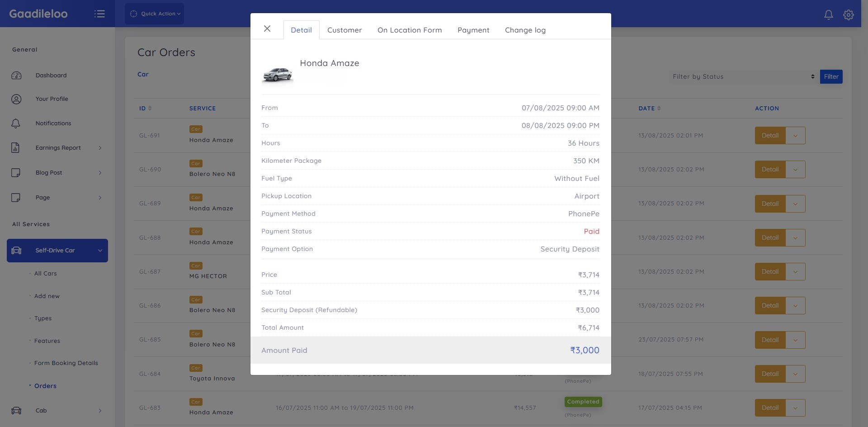Open Detail for order GL-689
868x427 pixels.
tap(770, 204)
